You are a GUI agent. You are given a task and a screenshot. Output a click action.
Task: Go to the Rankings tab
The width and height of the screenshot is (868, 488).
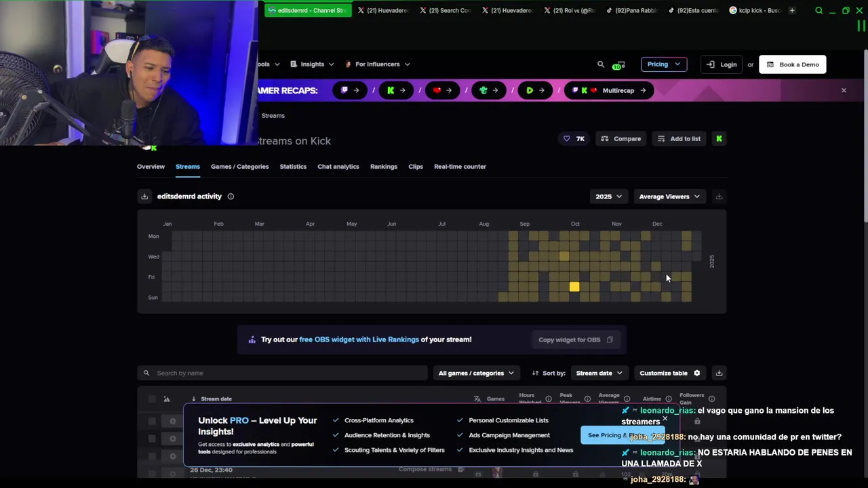pyautogui.click(x=384, y=167)
